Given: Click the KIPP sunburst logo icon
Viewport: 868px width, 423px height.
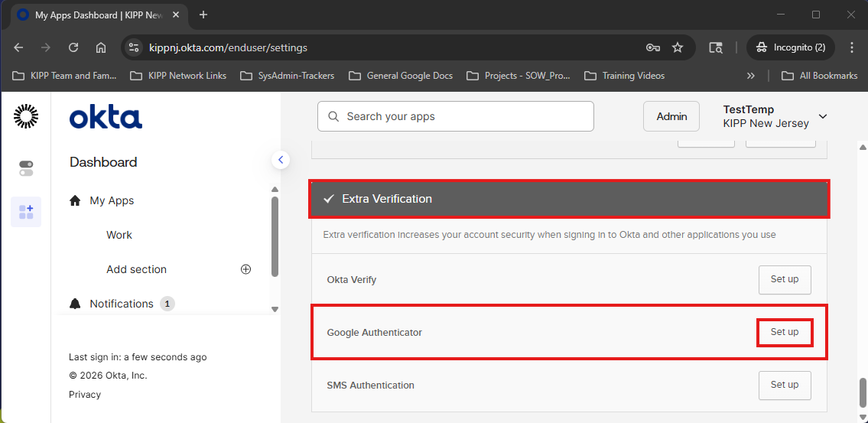Looking at the screenshot, I should tap(26, 116).
